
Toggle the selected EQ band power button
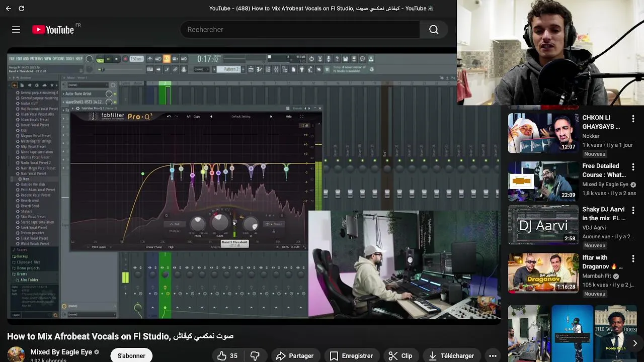click(x=167, y=215)
